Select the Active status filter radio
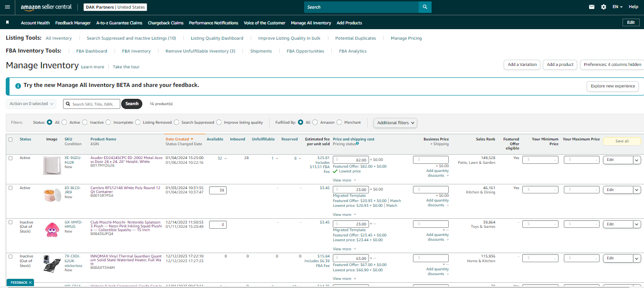Viewport: 644px width, 288px height. coord(64,122)
